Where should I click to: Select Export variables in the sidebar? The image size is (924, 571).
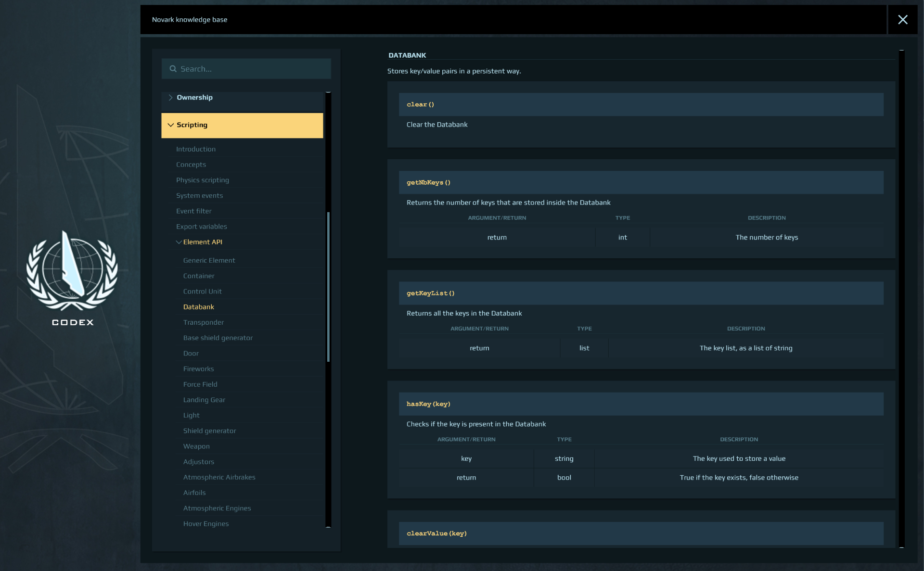point(201,226)
